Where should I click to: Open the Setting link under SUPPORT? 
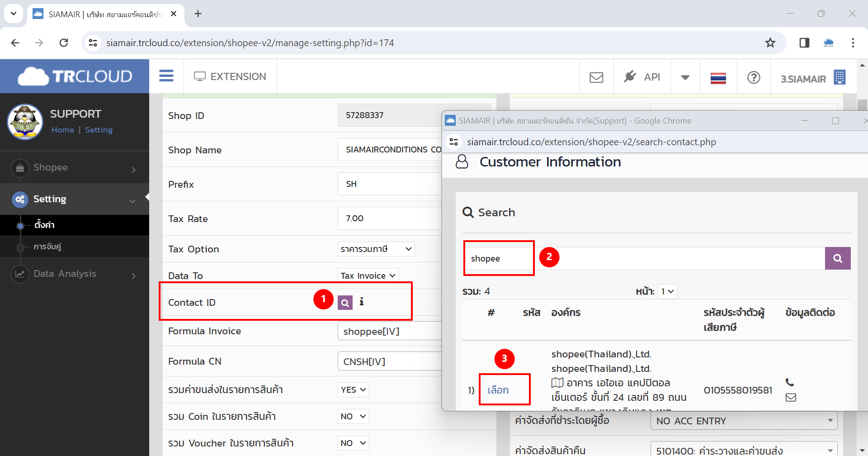[99, 130]
